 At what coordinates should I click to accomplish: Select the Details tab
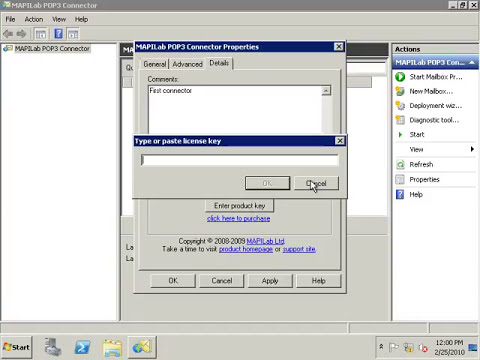(219, 63)
